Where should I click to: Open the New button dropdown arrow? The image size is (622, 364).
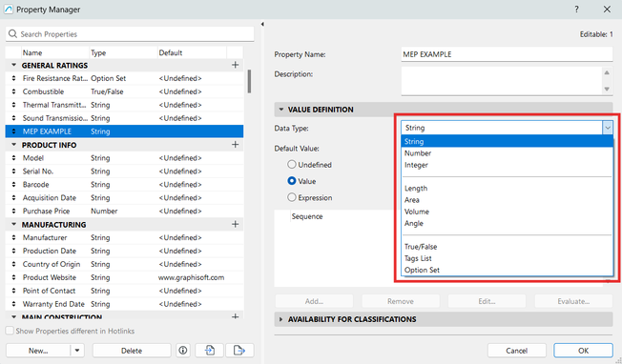point(77,351)
